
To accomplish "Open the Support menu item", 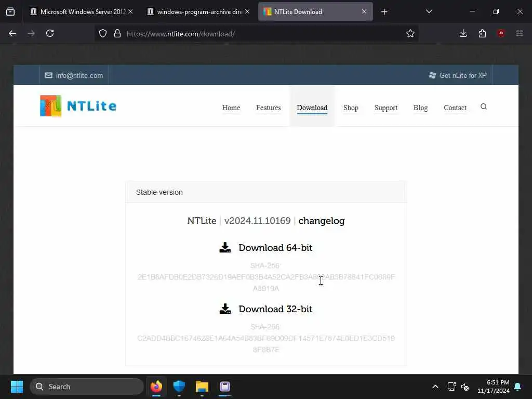I will pos(386,108).
